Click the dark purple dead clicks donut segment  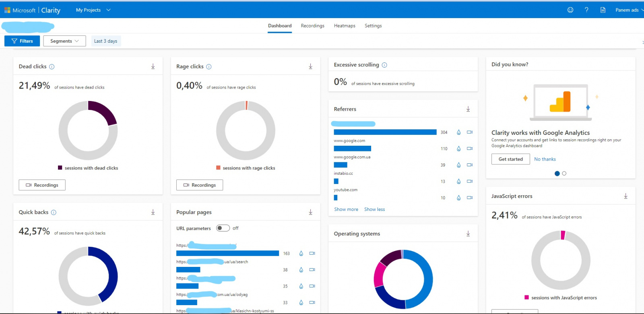(x=104, y=111)
